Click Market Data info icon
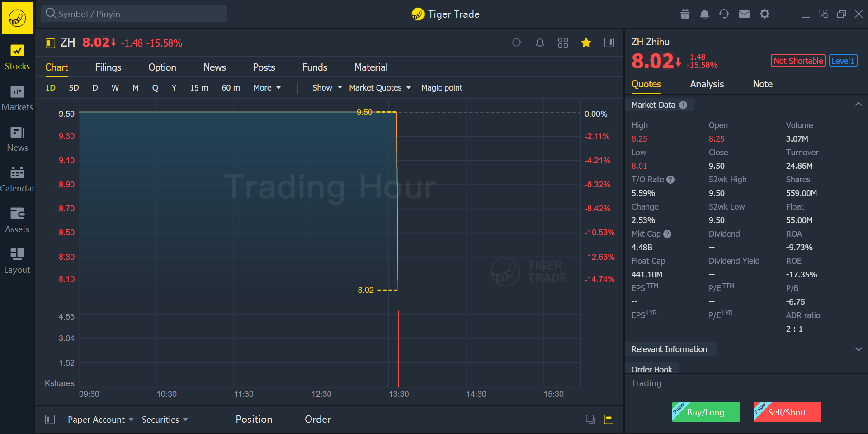Viewport: 868px width, 434px height. point(683,105)
